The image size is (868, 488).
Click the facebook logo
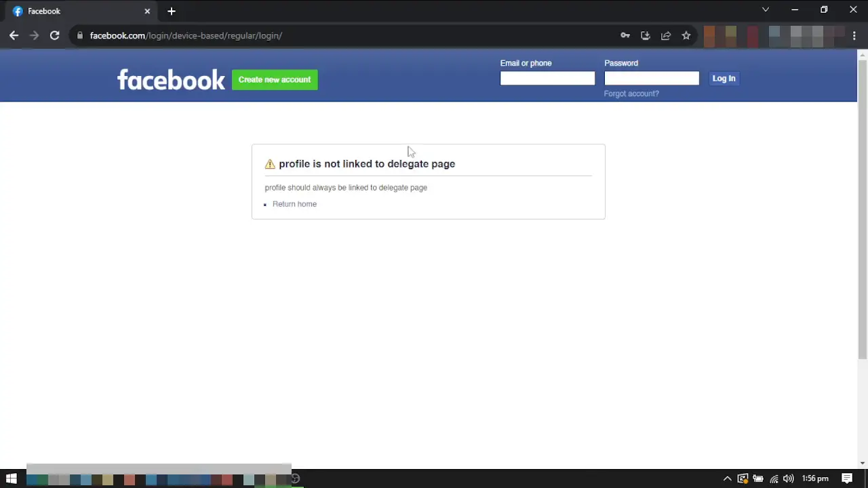[x=171, y=79]
